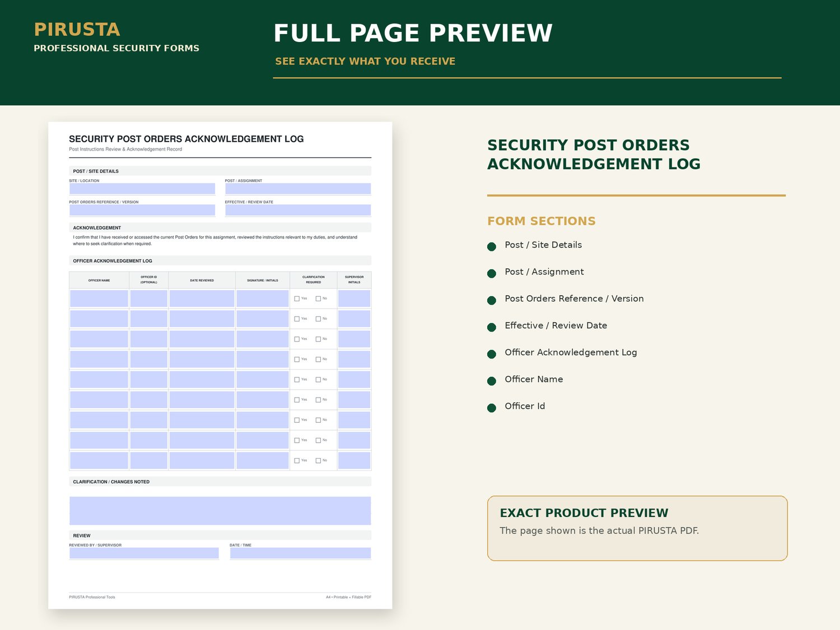Tick Yes checkbox in eighth log row
Screen dimensions: 840x630
click(x=297, y=440)
